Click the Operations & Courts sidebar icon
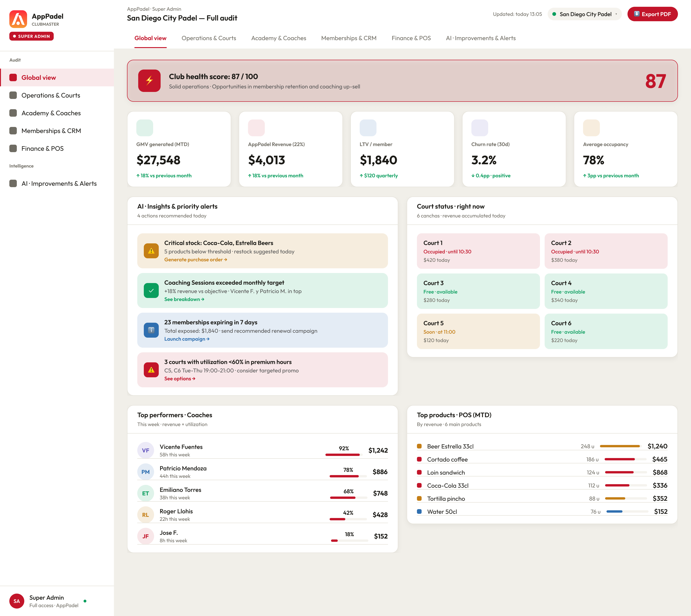The width and height of the screenshot is (691, 616). point(13,95)
